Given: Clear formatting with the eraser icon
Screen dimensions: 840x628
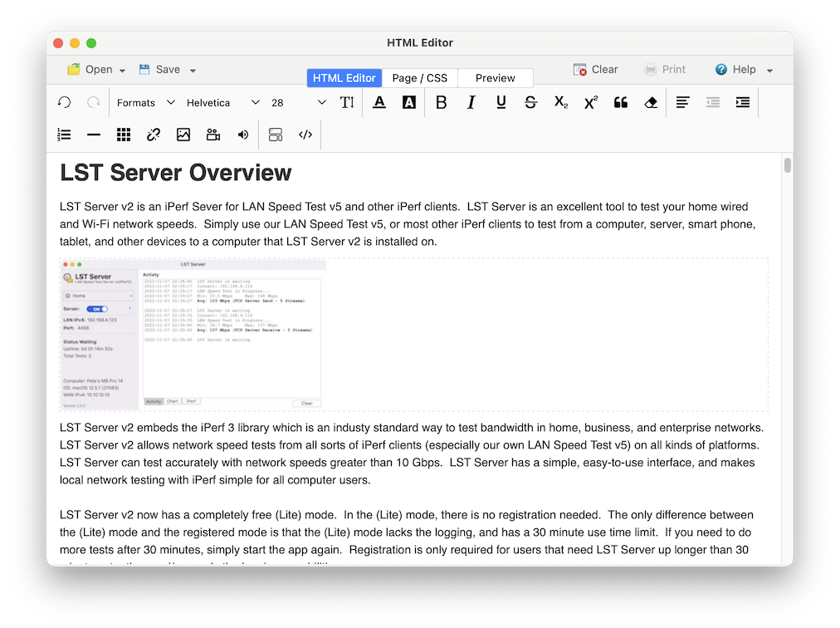Looking at the screenshot, I should coord(651,102).
